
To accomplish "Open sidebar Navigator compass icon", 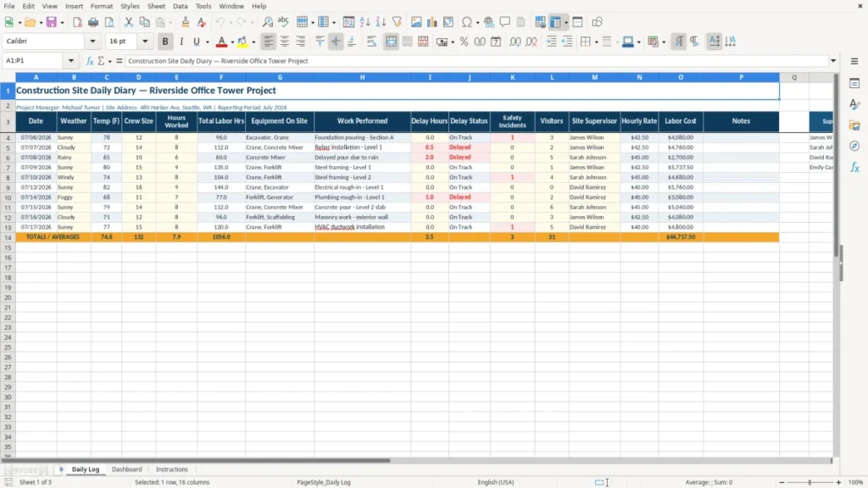I will (854, 146).
